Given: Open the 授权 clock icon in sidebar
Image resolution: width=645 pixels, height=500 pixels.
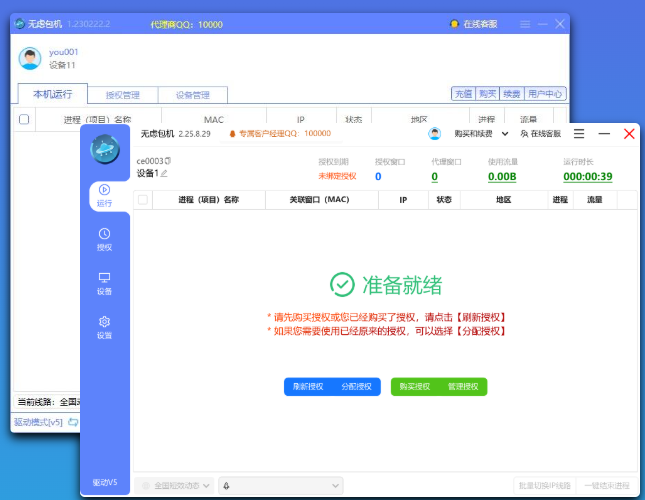Looking at the screenshot, I should tap(104, 234).
